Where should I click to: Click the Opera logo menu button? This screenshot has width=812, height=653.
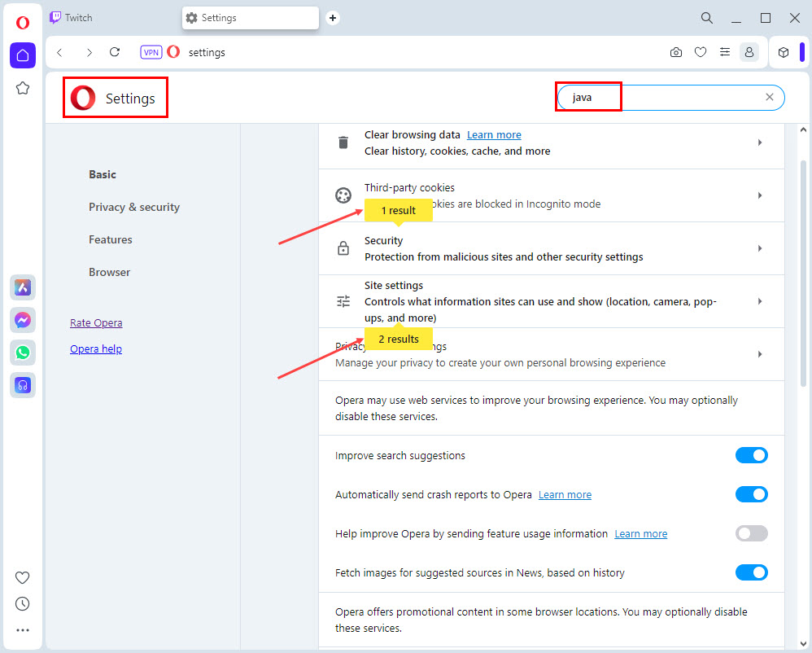click(23, 23)
